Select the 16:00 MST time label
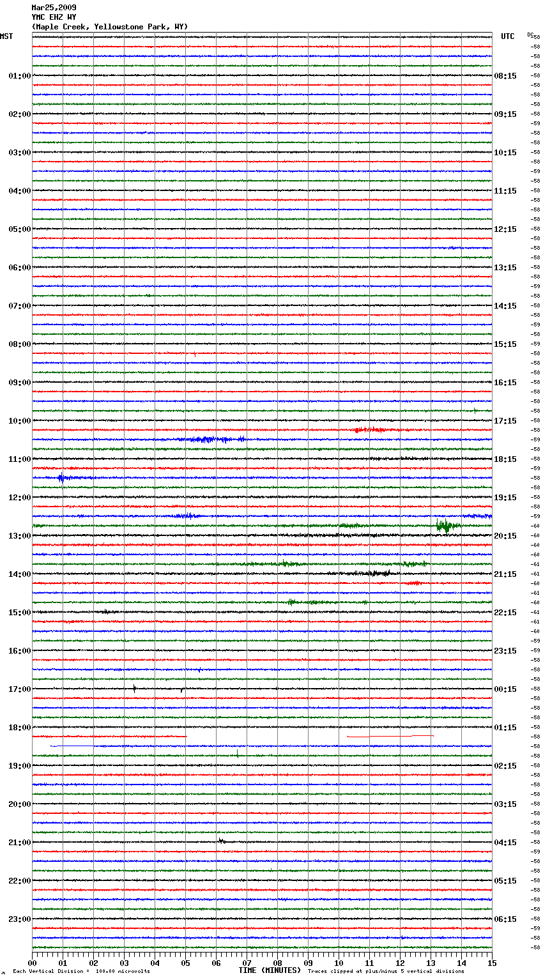 [20, 651]
